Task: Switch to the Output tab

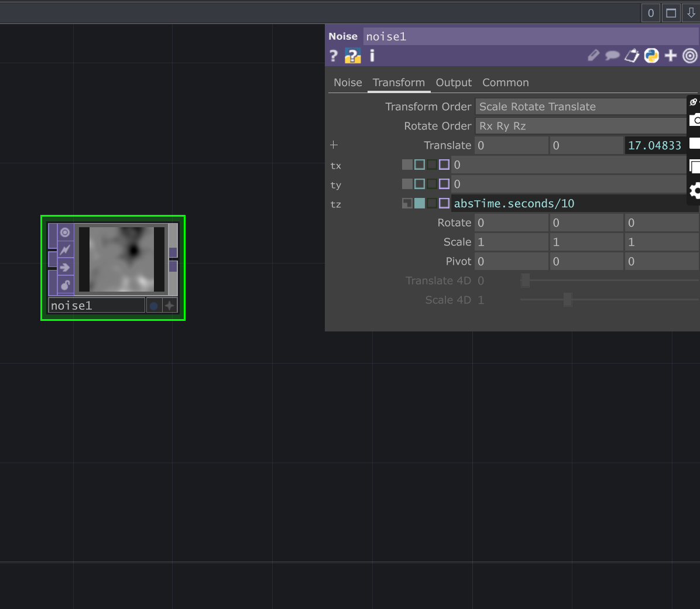Action: (454, 83)
